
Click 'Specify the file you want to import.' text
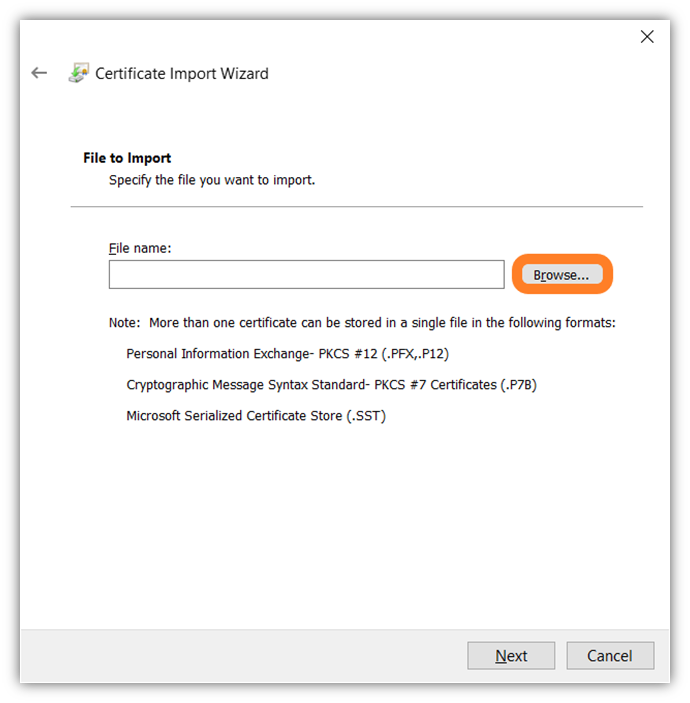212,180
